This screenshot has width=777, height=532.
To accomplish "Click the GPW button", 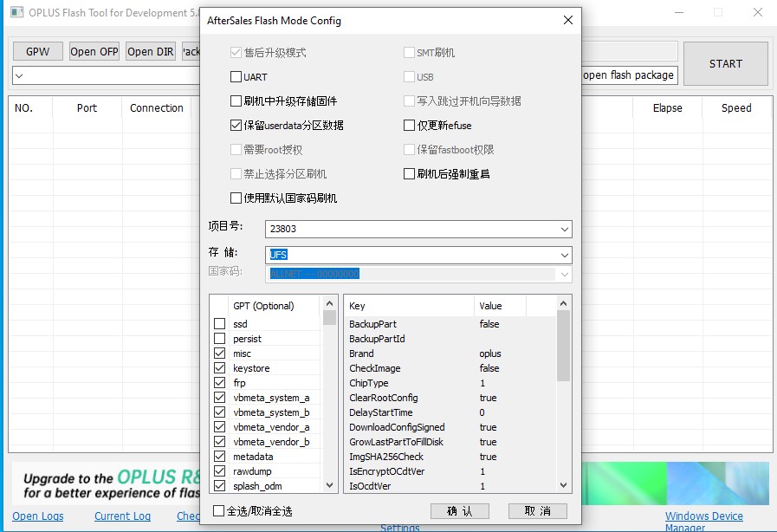I will tap(36, 51).
